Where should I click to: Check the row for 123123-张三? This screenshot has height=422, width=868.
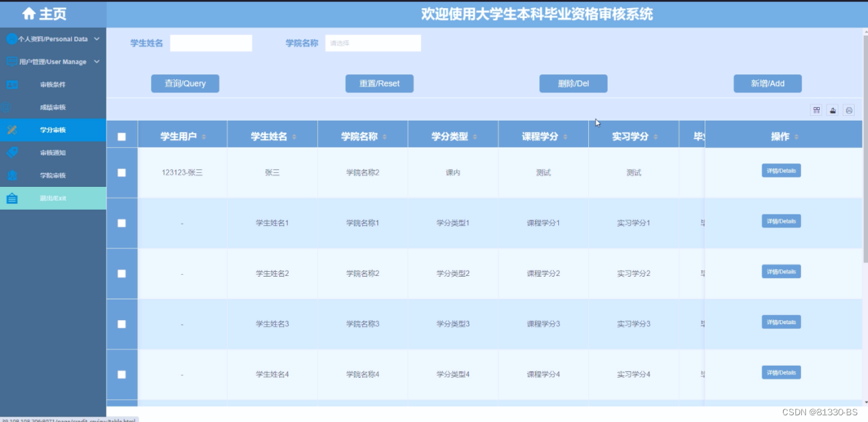click(122, 172)
